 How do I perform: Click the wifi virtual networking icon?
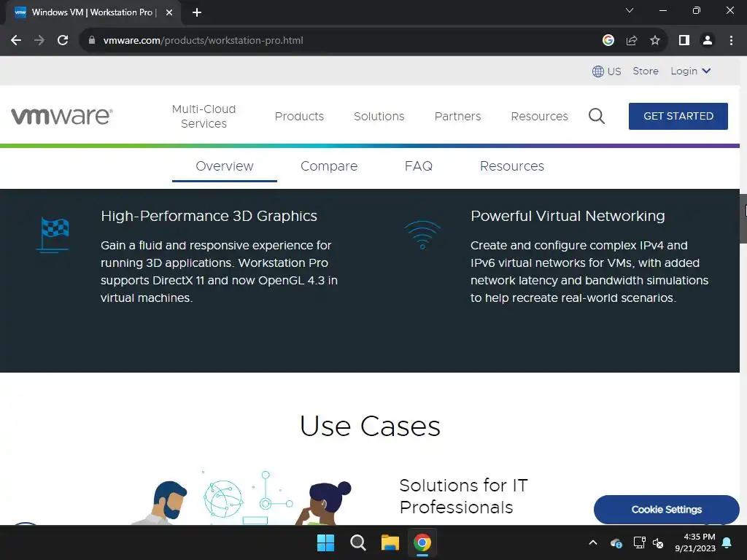coord(422,235)
